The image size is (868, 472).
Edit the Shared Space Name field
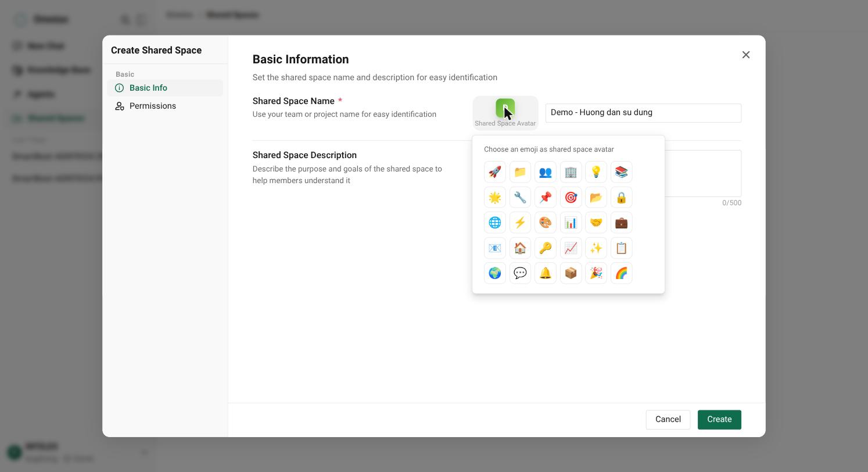pyautogui.click(x=643, y=113)
